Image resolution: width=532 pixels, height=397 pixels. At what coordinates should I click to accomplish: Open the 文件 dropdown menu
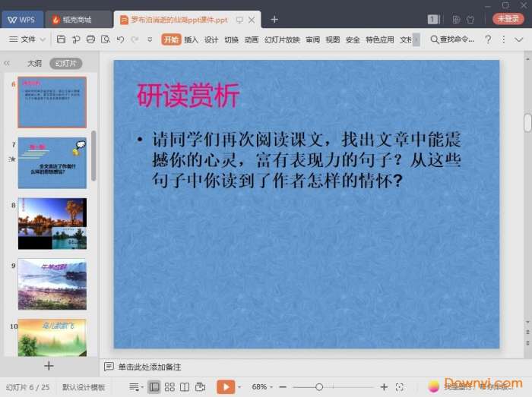[x=27, y=39]
